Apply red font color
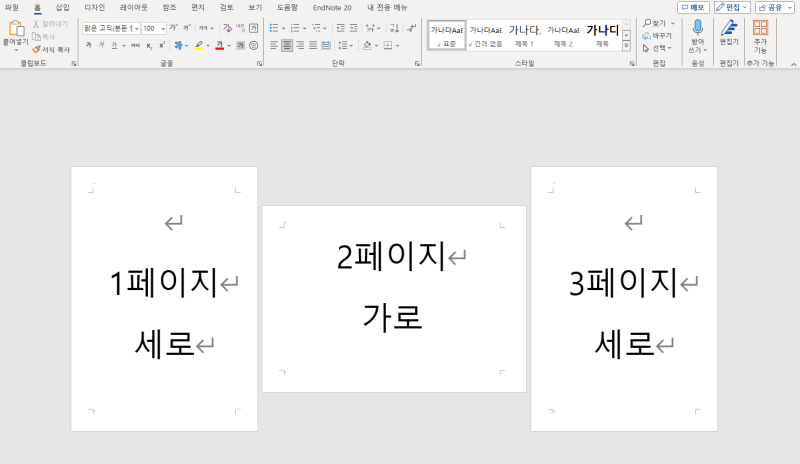This screenshot has width=800, height=464. [x=219, y=45]
